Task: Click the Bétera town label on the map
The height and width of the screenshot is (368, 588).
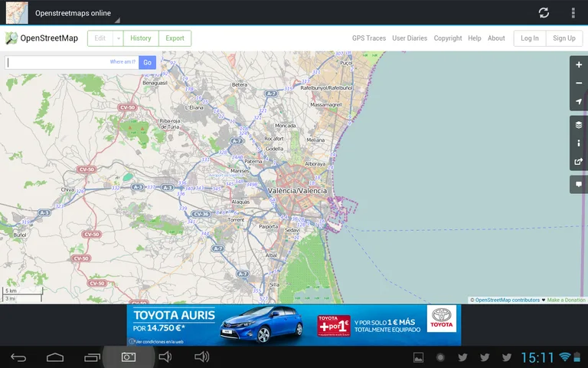Action: 240,85
